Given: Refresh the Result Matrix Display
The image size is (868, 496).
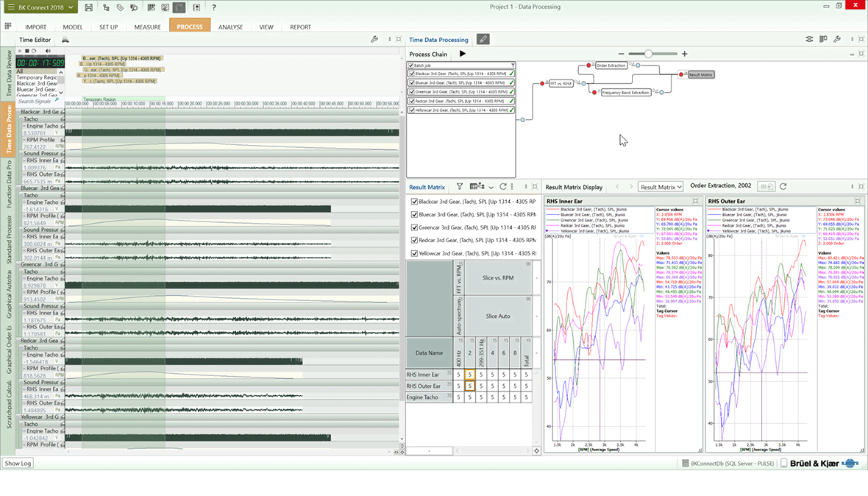Looking at the screenshot, I should (x=783, y=187).
